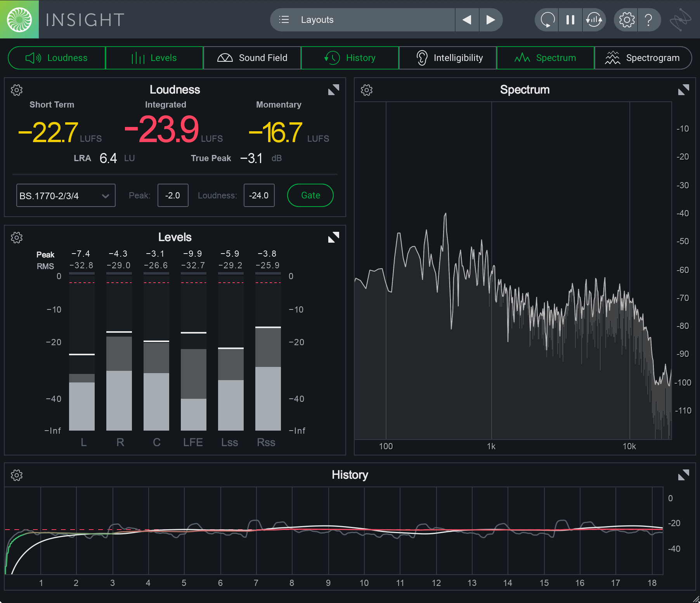Toggle the Intelligibility module tab
700x603 pixels.
448,58
